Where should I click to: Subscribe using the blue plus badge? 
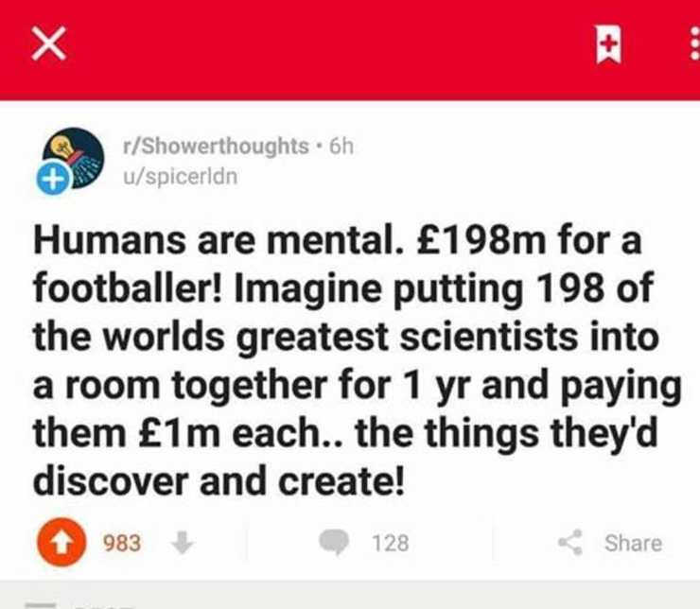click(53, 179)
